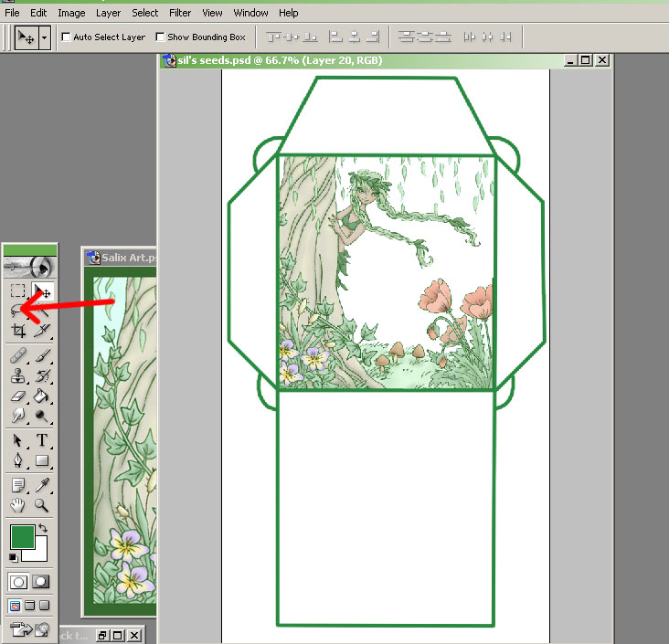Screen dimensions: 669x644
Task: Select the Notes tool
Action: (18, 485)
